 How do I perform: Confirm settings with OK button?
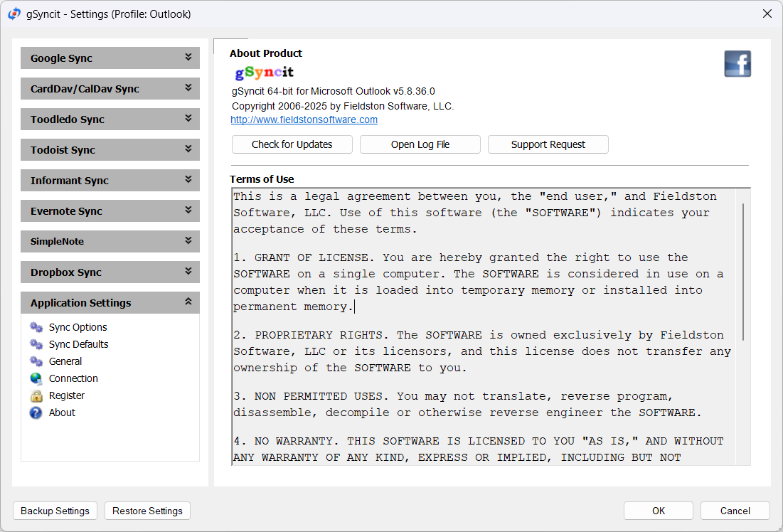[x=658, y=511]
